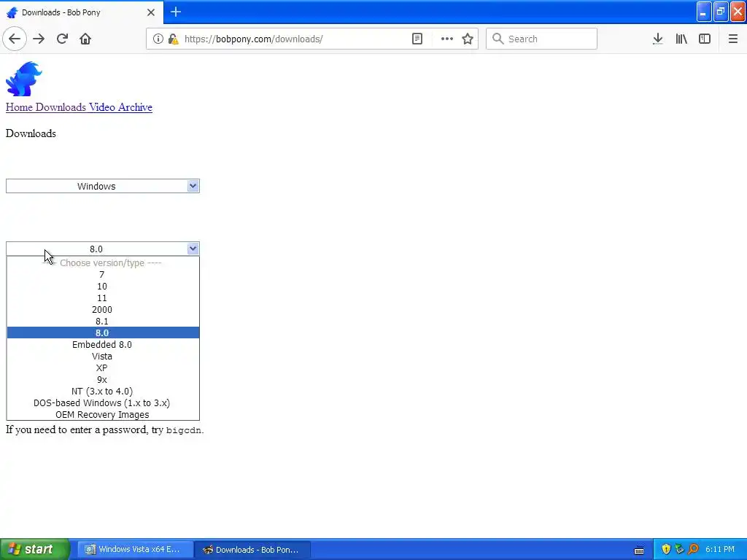Choose XP from the version list
Image resolution: width=747 pixels, height=560 pixels.
click(x=102, y=368)
